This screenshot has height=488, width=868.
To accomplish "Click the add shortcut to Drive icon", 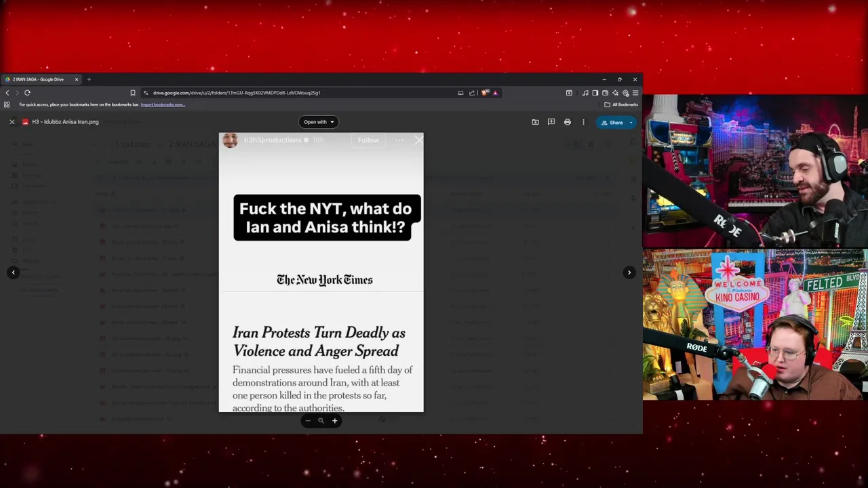I will point(535,122).
